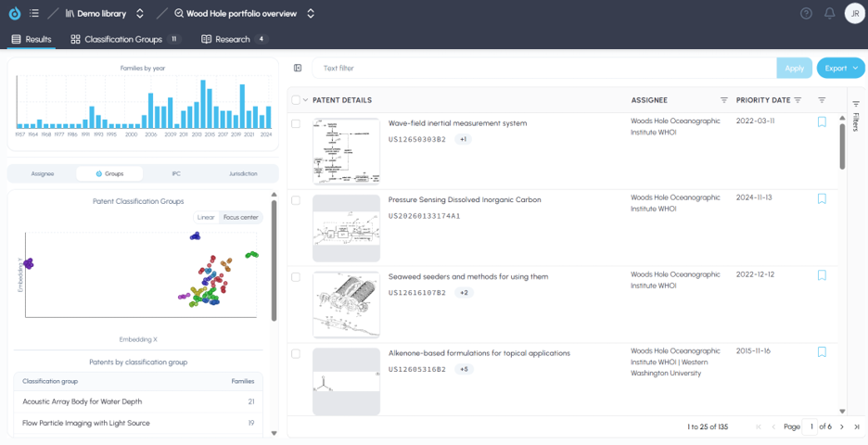868x445 pixels.
Task: Click the Wood Hole portfolio search icon
Action: click(179, 13)
